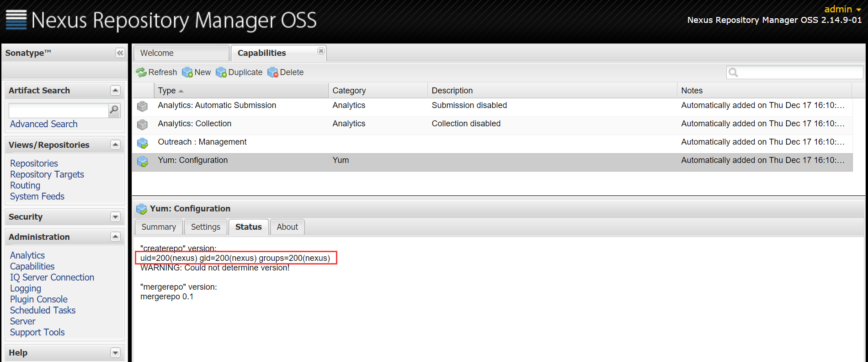Open the admin user dropdown
This screenshot has height=362, width=868.
(x=842, y=9)
